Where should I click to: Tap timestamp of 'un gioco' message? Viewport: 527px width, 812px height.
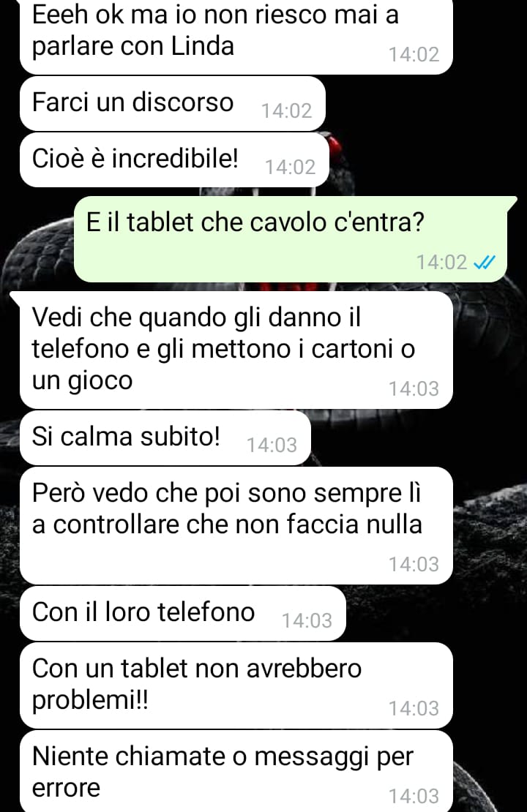click(414, 389)
